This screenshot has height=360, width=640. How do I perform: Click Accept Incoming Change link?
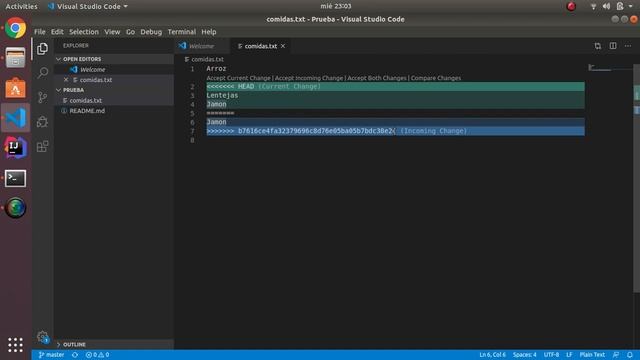tap(309, 78)
